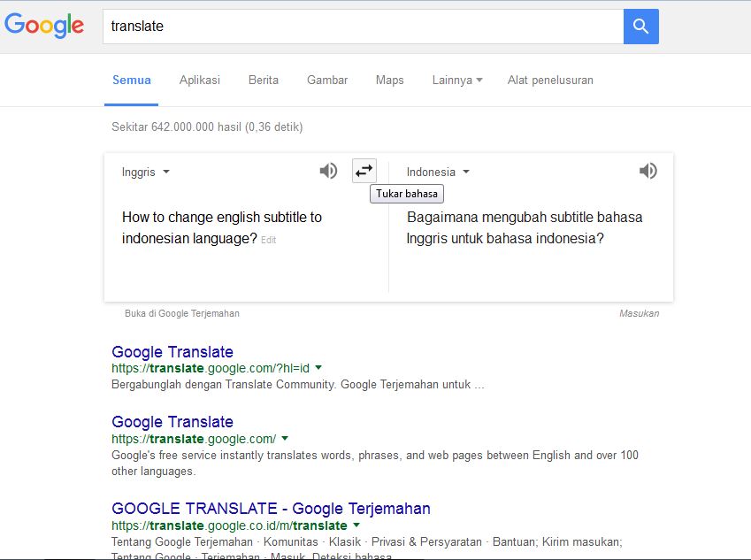Image resolution: width=751 pixels, height=560 pixels.
Task: Open GOOGLE TRANSLATE - Google Terjemahan result
Action: tap(271, 509)
